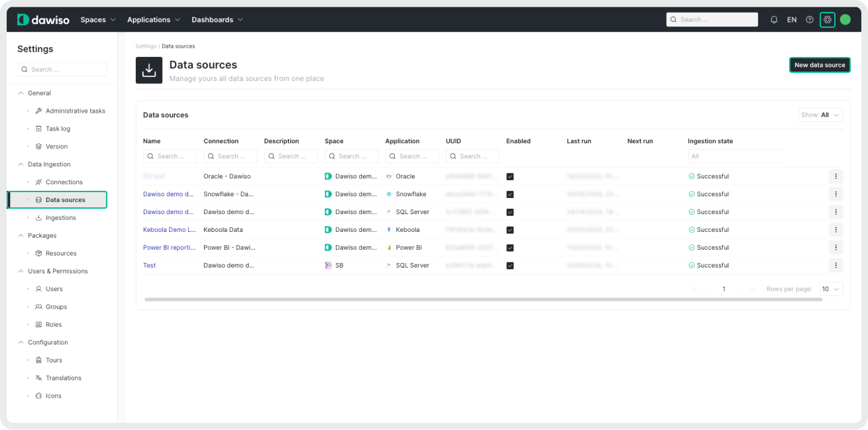Open the Dashboards menu
The width and height of the screenshot is (868, 430).
(x=217, y=20)
